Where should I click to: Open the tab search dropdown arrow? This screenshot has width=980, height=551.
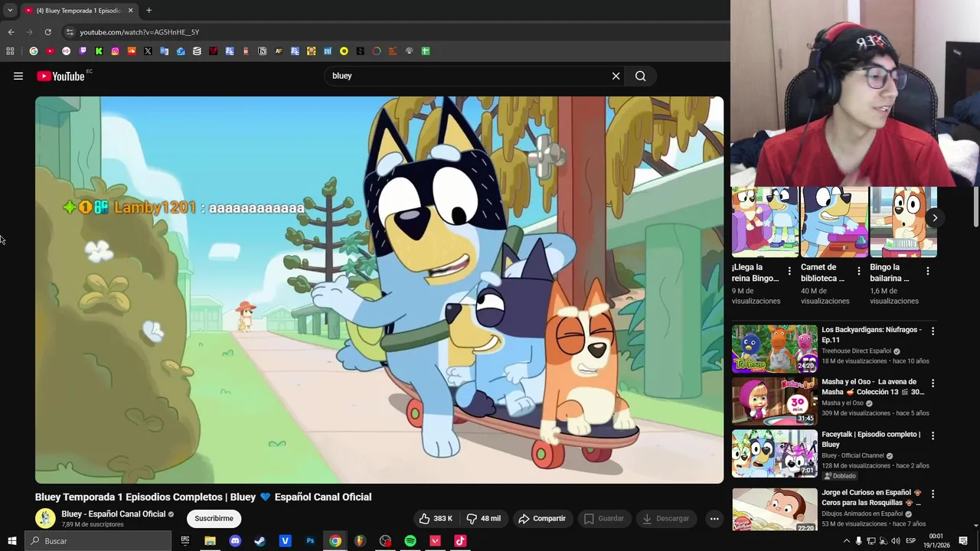tap(10, 11)
